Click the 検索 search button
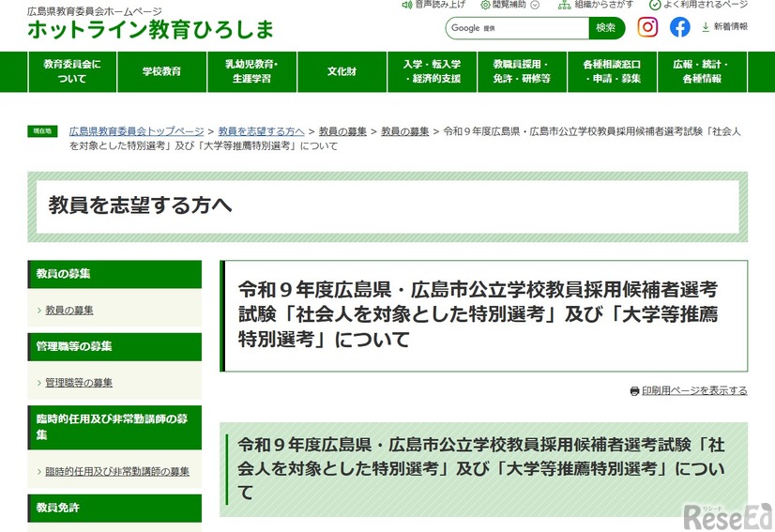 [606, 28]
